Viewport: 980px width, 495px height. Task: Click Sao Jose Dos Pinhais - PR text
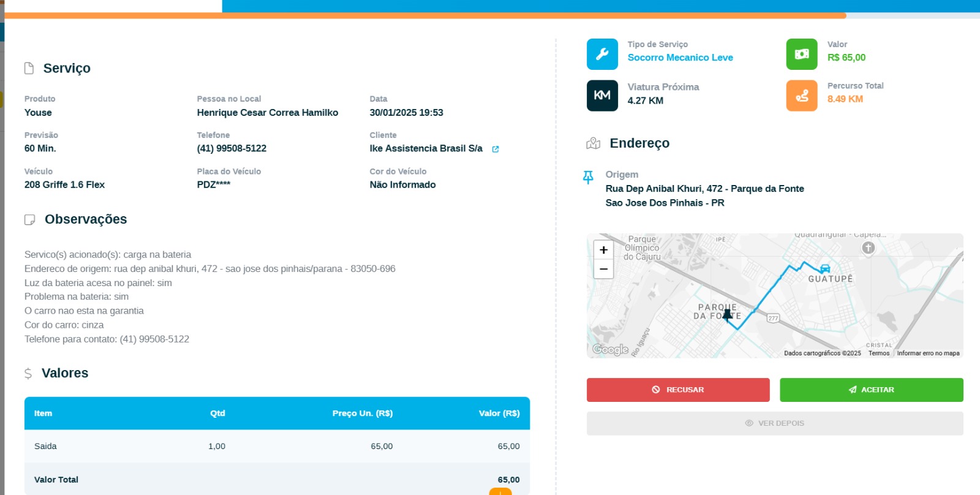(x=665, y=203)
